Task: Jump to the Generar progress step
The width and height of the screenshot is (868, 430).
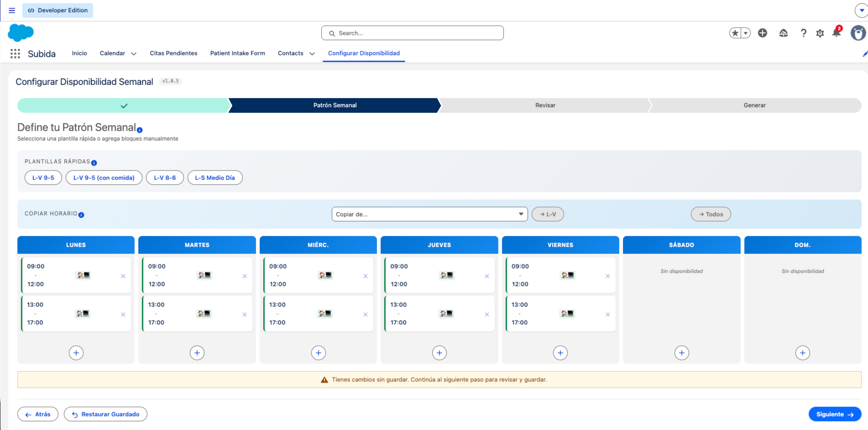Action: coord(755,105)
